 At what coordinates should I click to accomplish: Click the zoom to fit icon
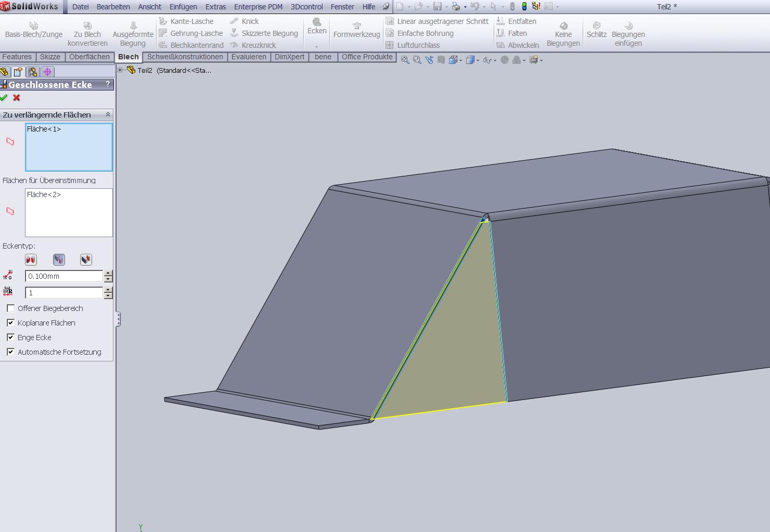coord(405,60)
